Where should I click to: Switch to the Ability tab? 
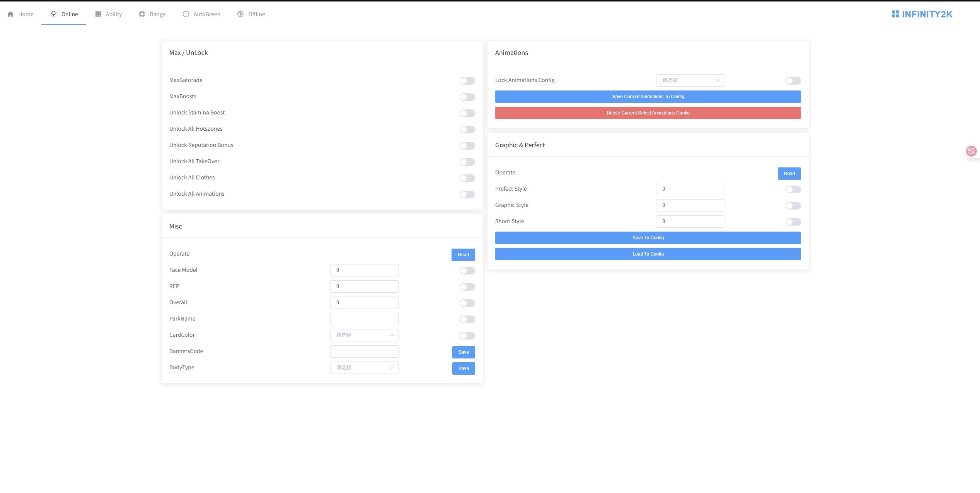pyautogui.click(x=113, y=14)
